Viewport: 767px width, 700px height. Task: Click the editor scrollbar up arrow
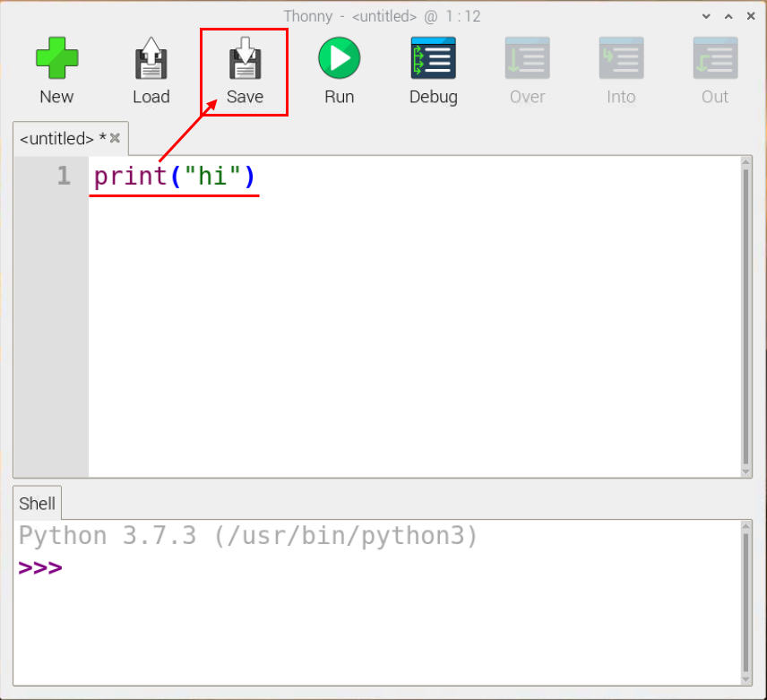coord(746,162)
